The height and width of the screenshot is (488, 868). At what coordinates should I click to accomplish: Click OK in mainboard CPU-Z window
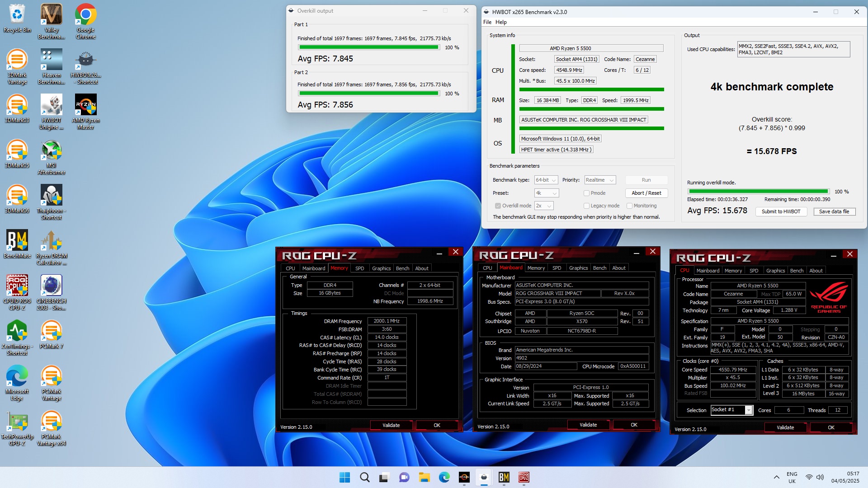[x=634, y=425]
